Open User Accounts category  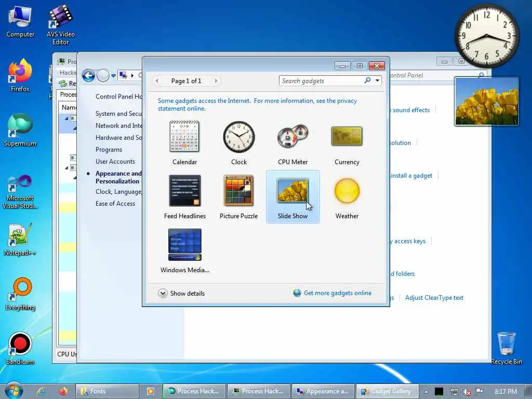pyautogui.click(x=115, y=162)
